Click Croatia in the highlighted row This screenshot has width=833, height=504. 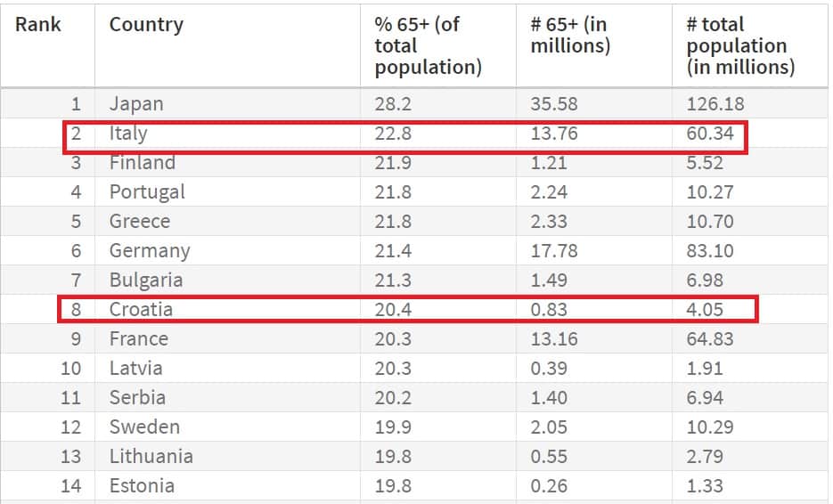(141, 310)
